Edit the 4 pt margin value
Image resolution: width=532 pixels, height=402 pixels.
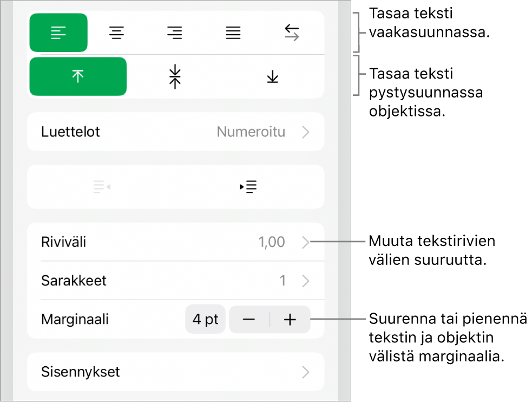[205, 320]
